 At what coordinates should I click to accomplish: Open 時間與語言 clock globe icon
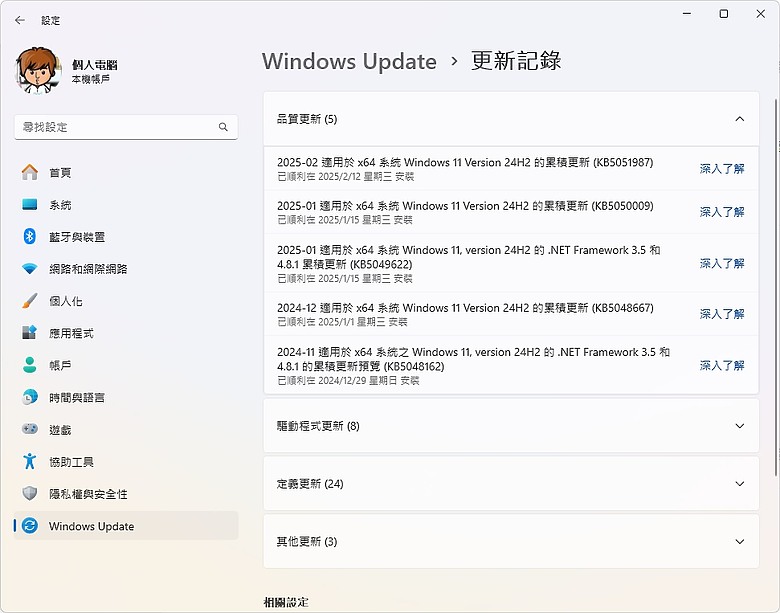[30, 397]
